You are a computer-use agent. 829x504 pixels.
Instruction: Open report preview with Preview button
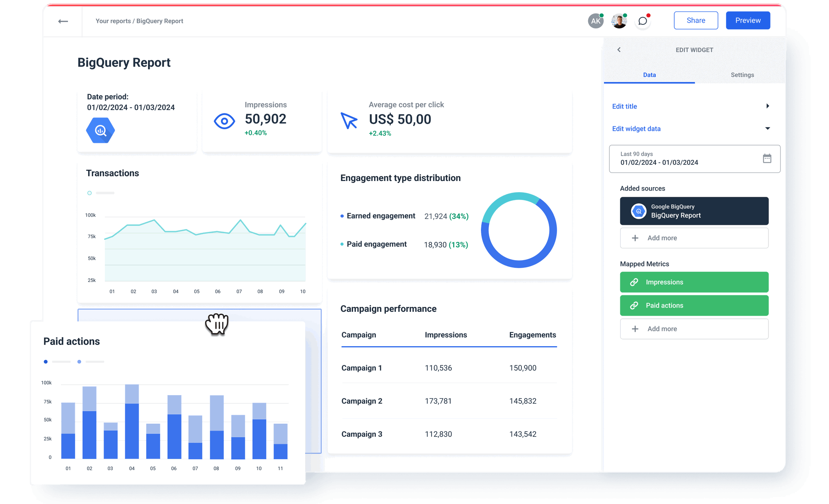tap(748, 20)
